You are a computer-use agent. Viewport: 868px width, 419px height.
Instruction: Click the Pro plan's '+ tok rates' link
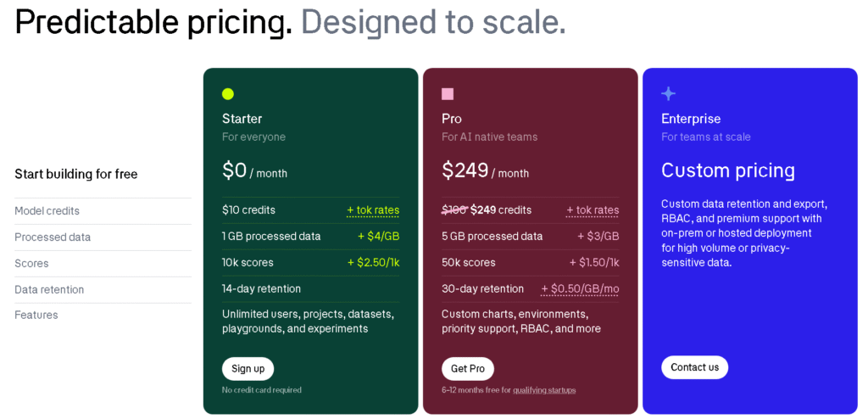(593, 210)
